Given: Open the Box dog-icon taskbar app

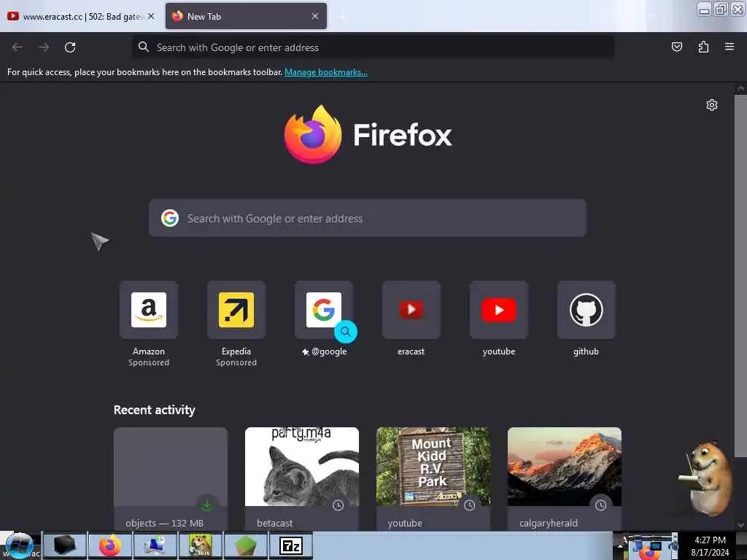Looking at the screenshot, I should (201, 545).
